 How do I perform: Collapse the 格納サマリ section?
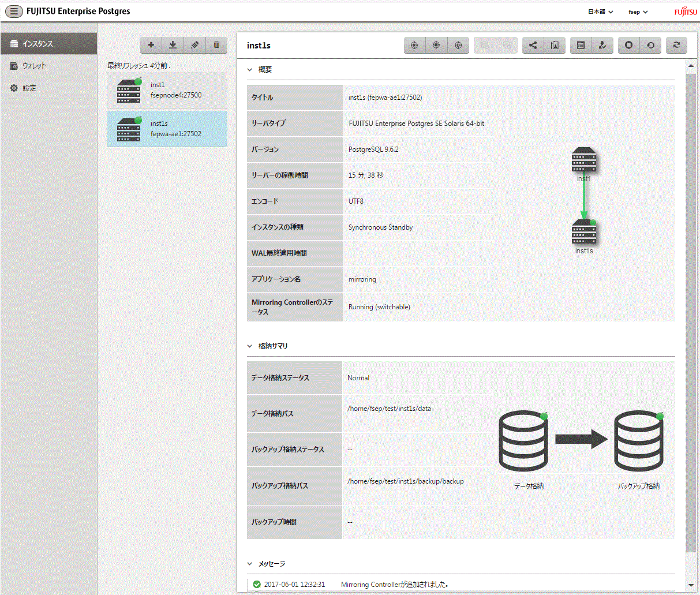[x=250, y=346]
